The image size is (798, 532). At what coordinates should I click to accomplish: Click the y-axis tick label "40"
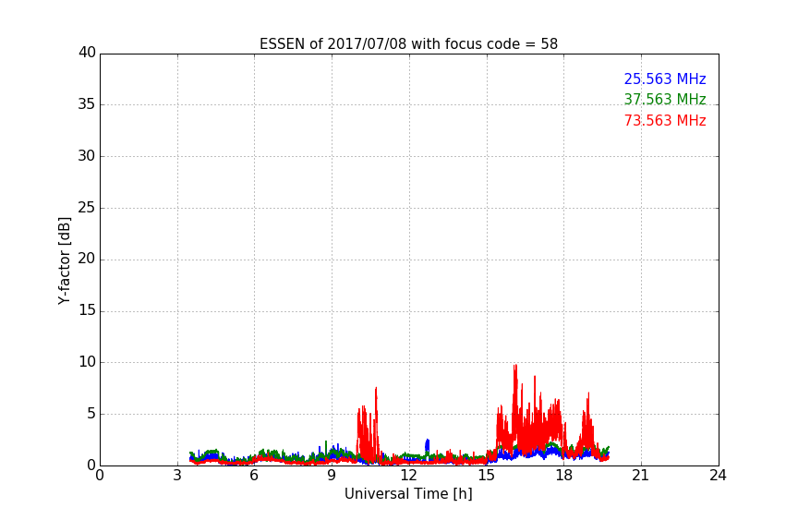point(87,53)
